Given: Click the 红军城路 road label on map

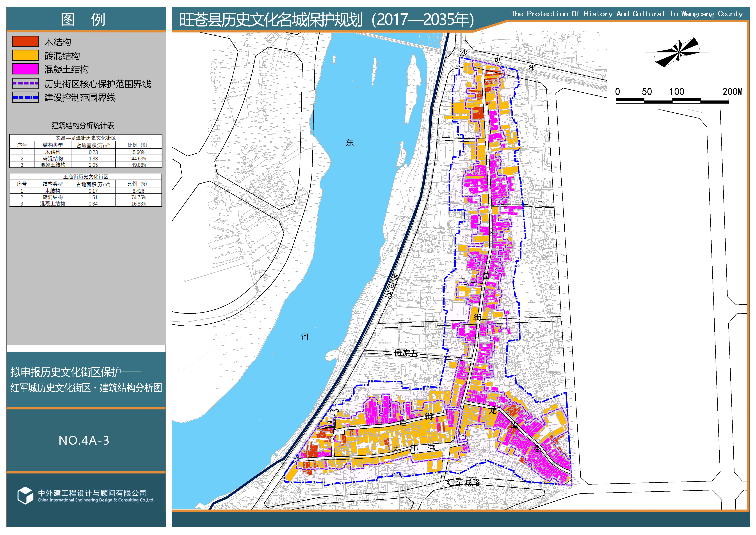Looking at the screenshot, I should click(x=463, y=482).
